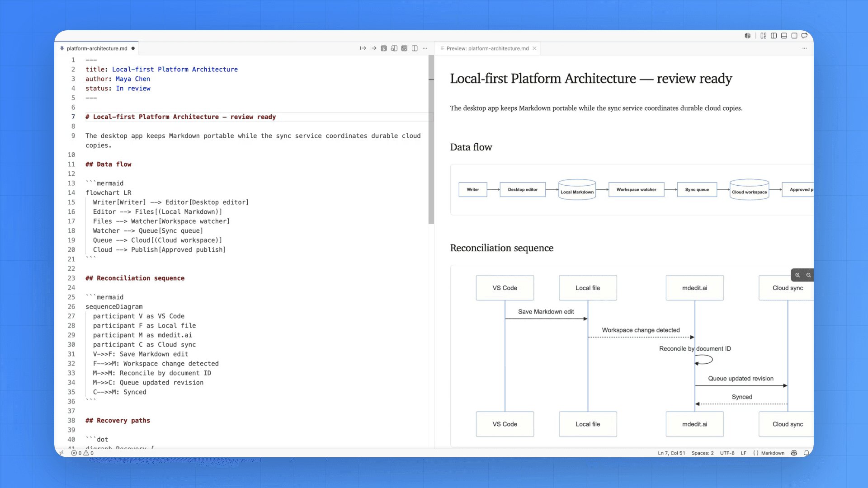Viewport: 868px width, 488px height.
Task: Click '## Recovery paths' in editor
Action: 118,420
